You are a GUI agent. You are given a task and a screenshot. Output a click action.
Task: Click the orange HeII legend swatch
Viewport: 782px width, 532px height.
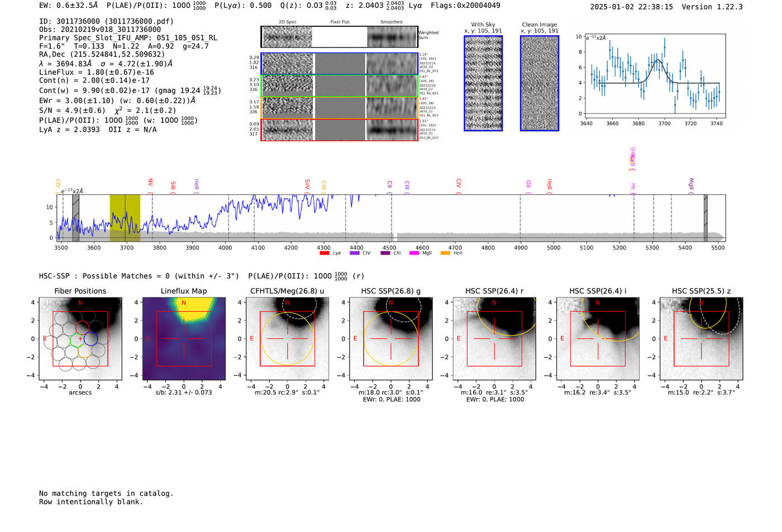(445, 253)
